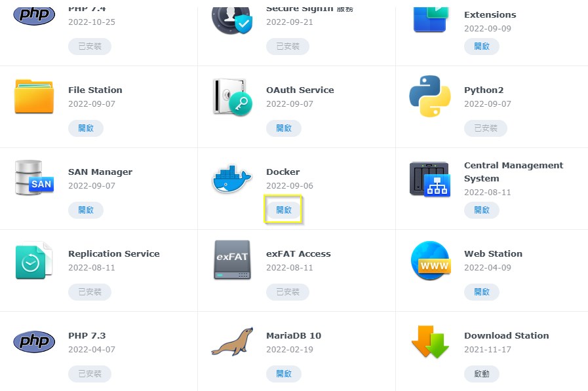Click Web Station's date 2022-04-09
This screenshot has height=391, width=588.
pos(488,267)
